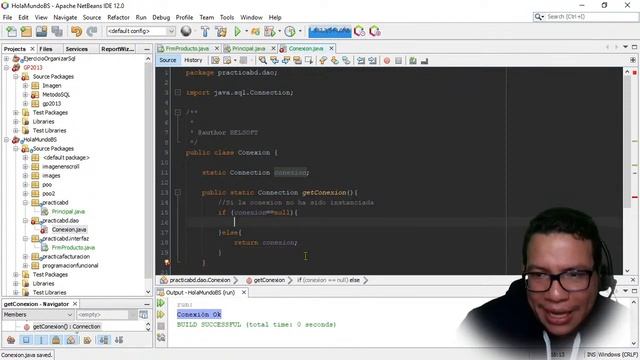640x360 pixels.
Task: Toggle Show Static Members filter in Navigator
Action: [x=41, y=340]
